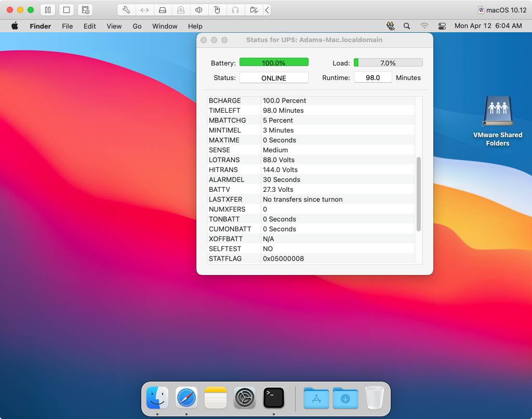Click the VMware network adapter arrows icon
This screenshot has height=419, width=532.
click(144, 10)
